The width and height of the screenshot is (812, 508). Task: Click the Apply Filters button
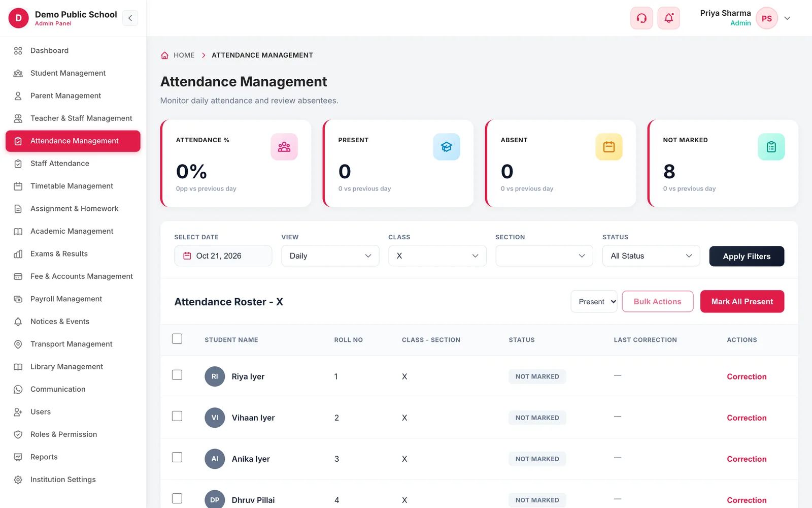pyautogui.click(x=747, y=257)
